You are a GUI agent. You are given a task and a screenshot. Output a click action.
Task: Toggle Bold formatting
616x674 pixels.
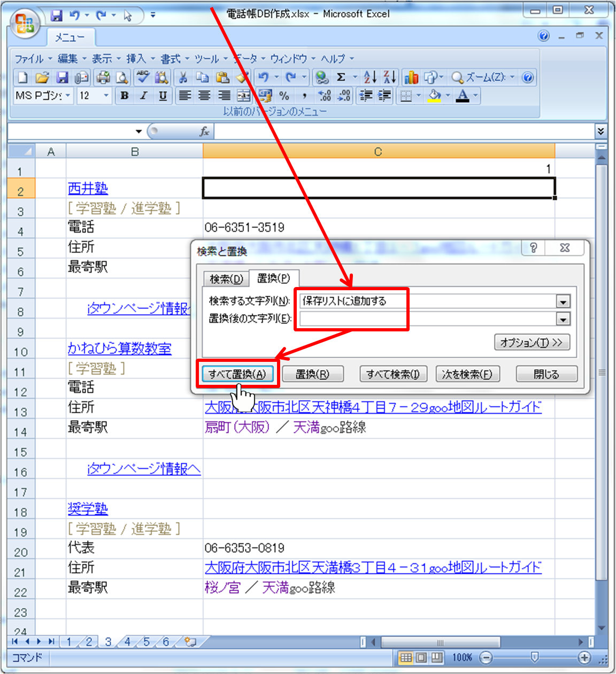coord(125,96)
